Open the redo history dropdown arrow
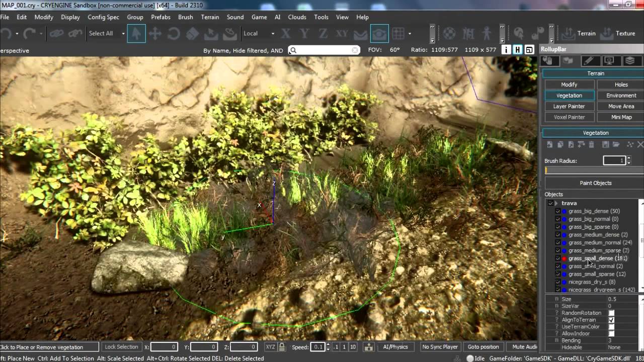This screenshot has height=362, width=644. coord(40,34)
